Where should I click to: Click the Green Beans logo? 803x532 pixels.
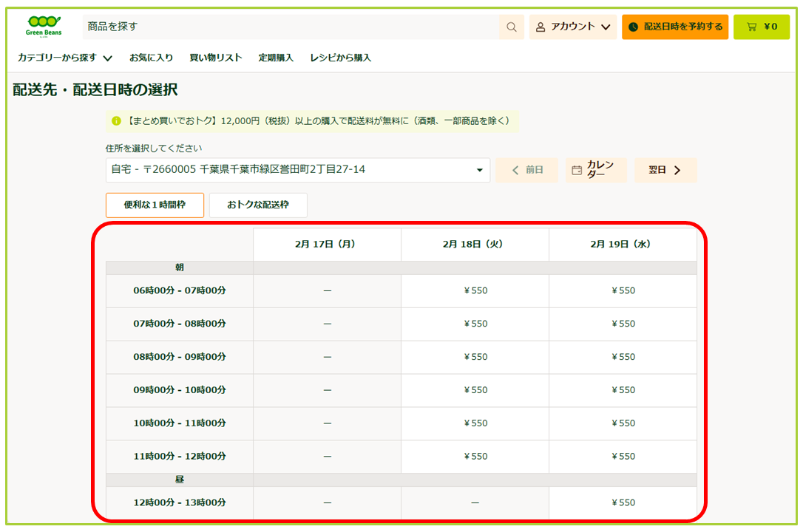tap(44, 27)
